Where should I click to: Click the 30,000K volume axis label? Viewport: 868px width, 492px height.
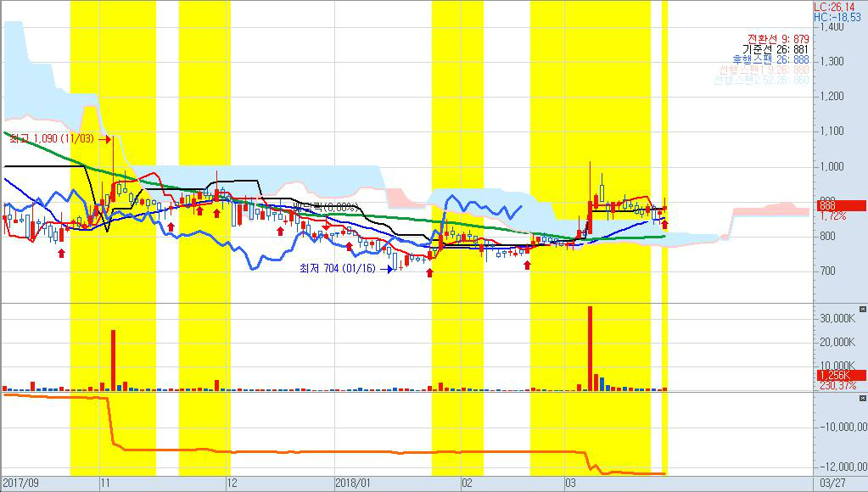pyautogui.click(x=837, y=318)
